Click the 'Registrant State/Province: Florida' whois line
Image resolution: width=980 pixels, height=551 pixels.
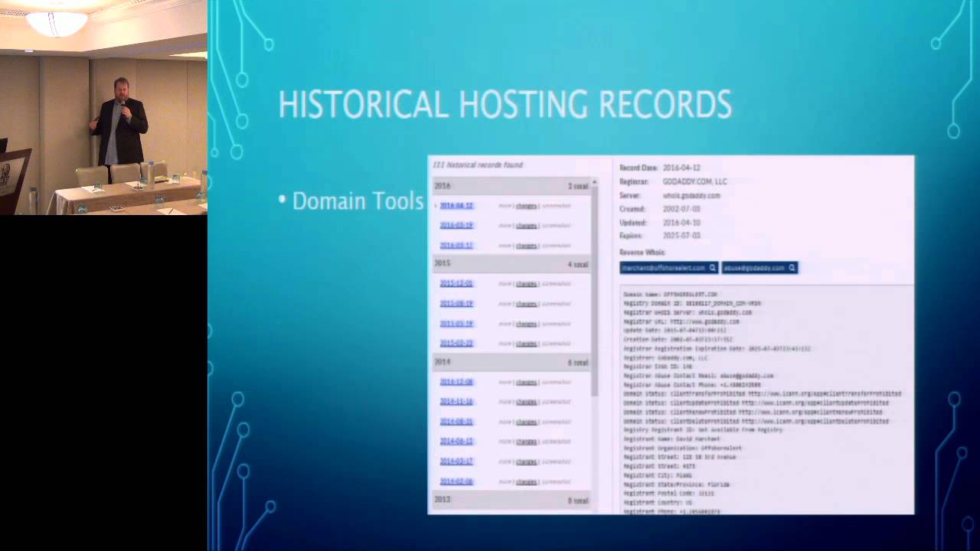tap(676, 484)
